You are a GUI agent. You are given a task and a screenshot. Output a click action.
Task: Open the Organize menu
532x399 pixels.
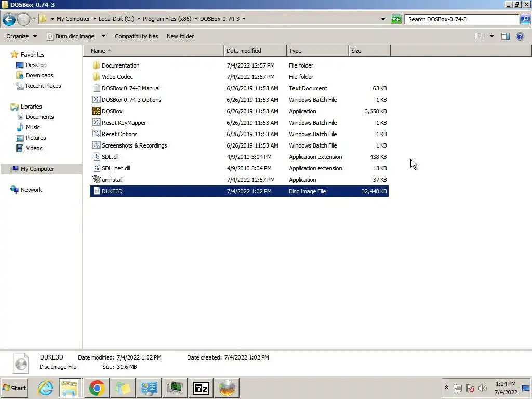[x=21, y=36]
